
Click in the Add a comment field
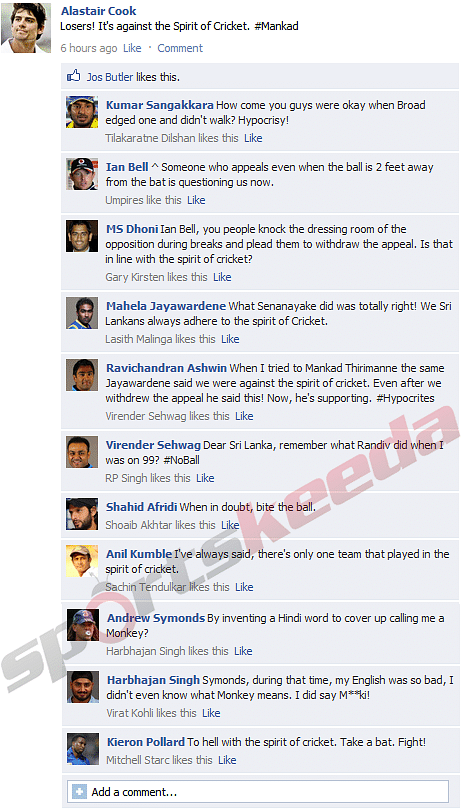[x=258, y=792]
